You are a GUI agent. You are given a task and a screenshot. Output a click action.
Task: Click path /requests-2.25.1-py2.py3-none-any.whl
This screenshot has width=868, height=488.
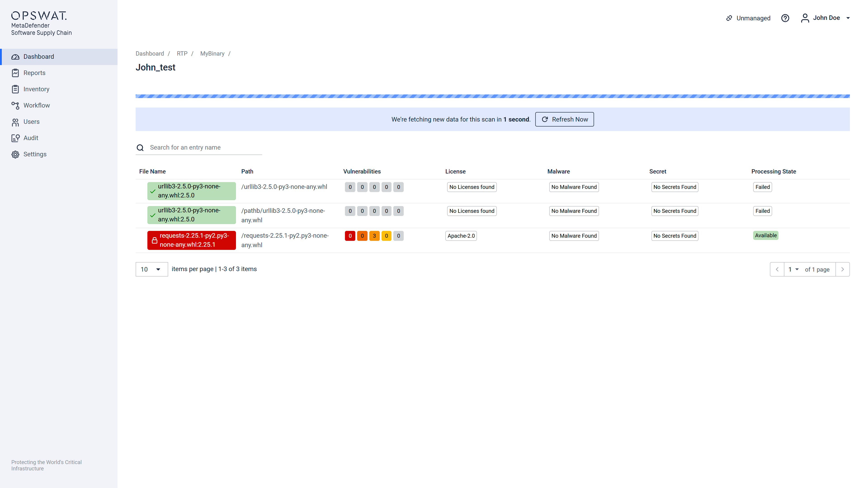pyautogui.click(x=285, y=240)
